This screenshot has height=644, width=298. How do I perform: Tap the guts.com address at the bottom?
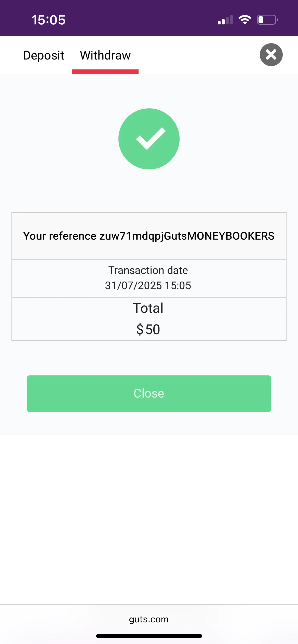(149, 619)
